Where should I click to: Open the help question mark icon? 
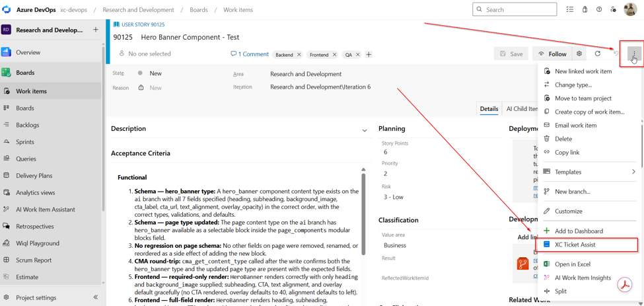click(599, 9)
